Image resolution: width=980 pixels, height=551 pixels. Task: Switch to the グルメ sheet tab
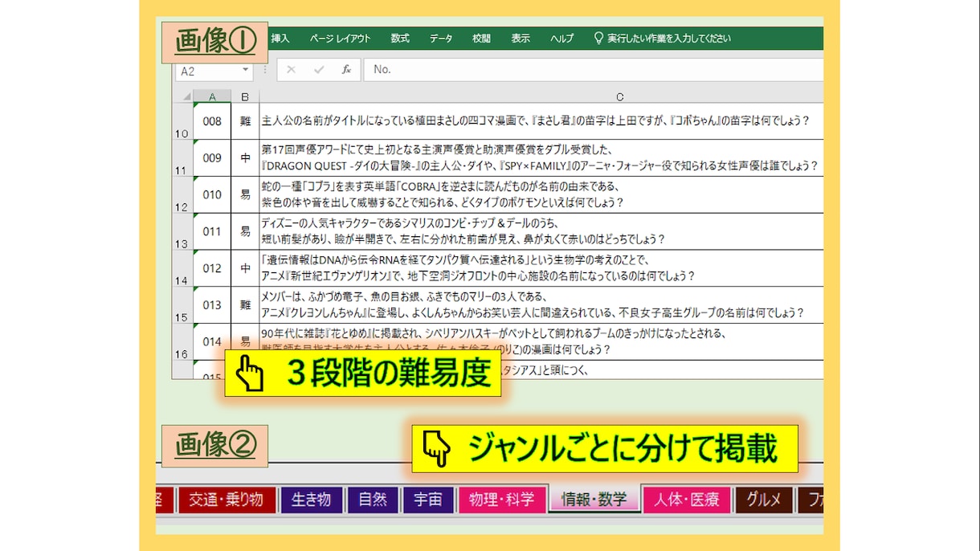point(764,500)
